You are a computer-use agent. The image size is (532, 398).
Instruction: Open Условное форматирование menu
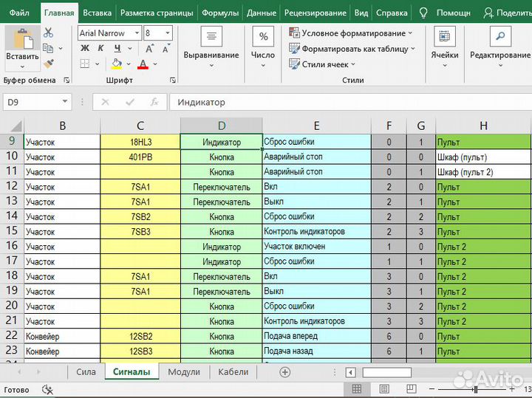tap(351, 33)
